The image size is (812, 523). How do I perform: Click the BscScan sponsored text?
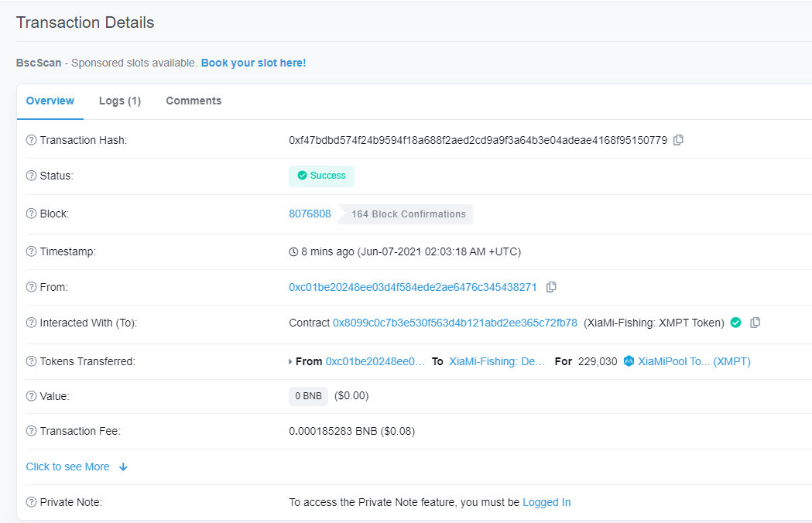coord(106,63)
